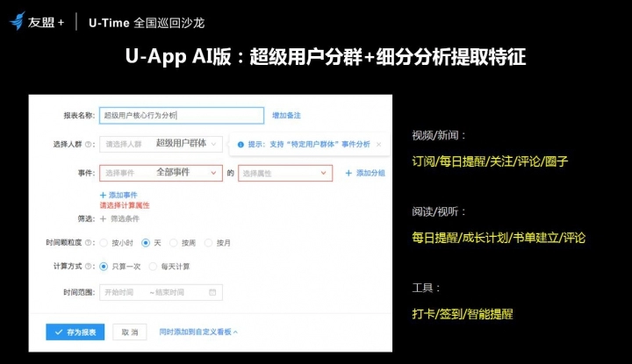
Task: Open the 选择属性 dropdown
Action: [285, 174]
